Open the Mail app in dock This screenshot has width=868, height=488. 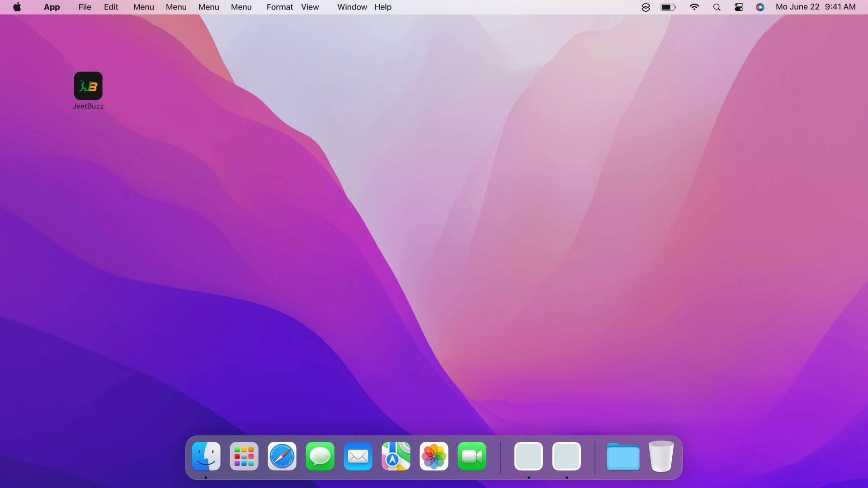[x=358, y=456]
